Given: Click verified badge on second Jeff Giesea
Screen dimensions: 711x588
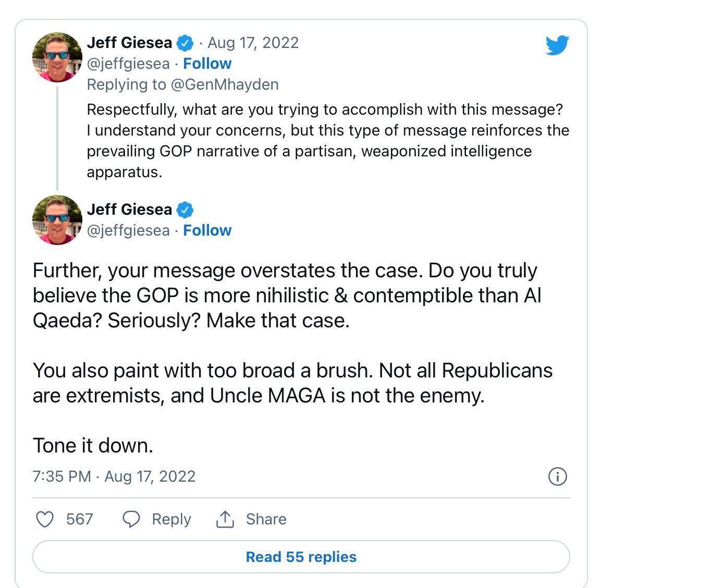Looking at the screenshot, I should tap(185, 210).
